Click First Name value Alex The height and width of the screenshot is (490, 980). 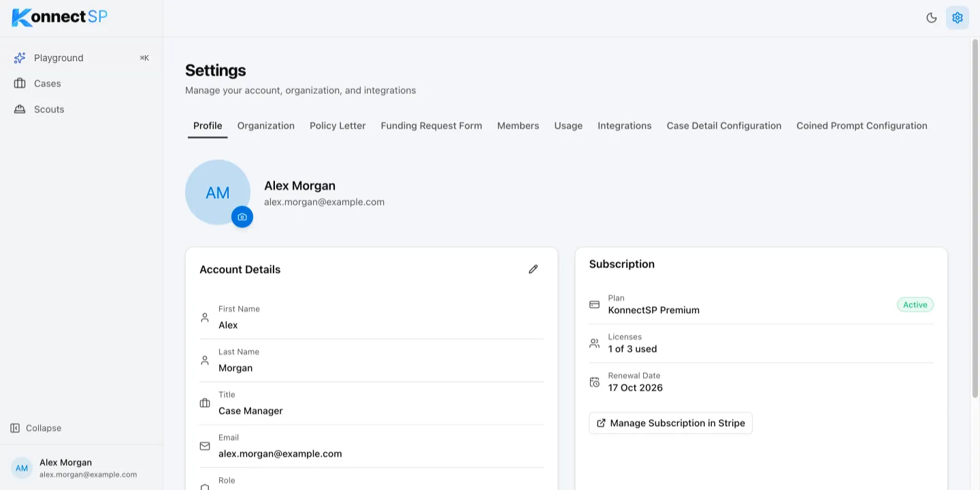(x=228, y=325)
